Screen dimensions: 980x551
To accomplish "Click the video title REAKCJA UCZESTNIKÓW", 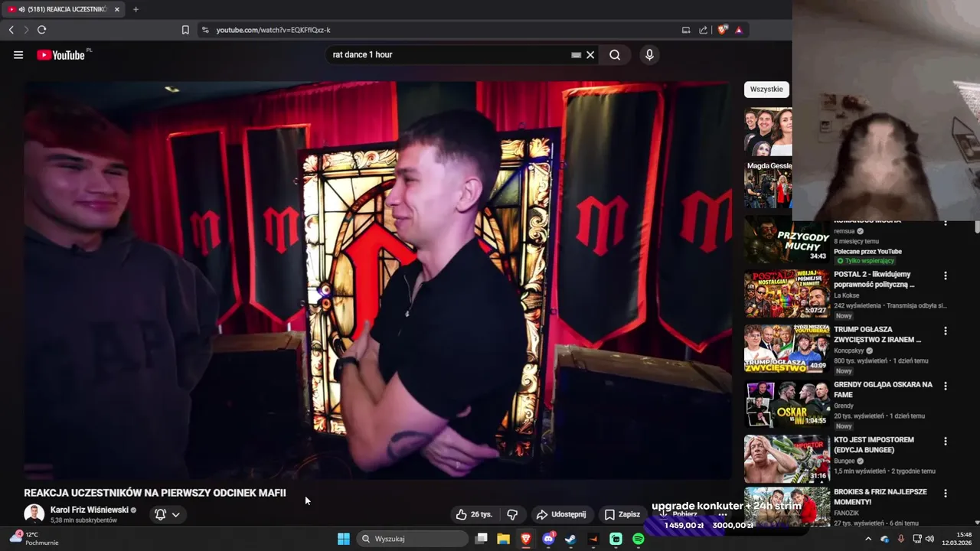I will (155, 493).
